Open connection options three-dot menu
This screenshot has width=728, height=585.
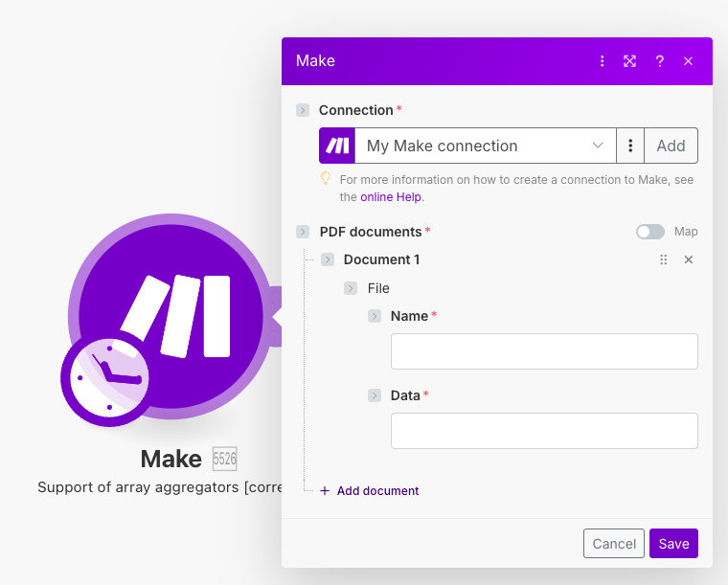[x=630, y=146]
